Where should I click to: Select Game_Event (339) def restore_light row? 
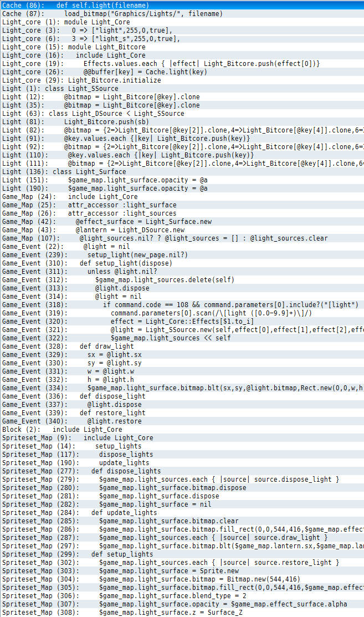click(182, 413)
